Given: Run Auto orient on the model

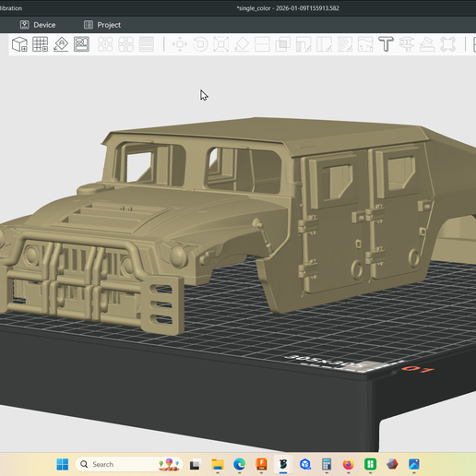Looking at the screenshot, I should click(x=61, y=44).
